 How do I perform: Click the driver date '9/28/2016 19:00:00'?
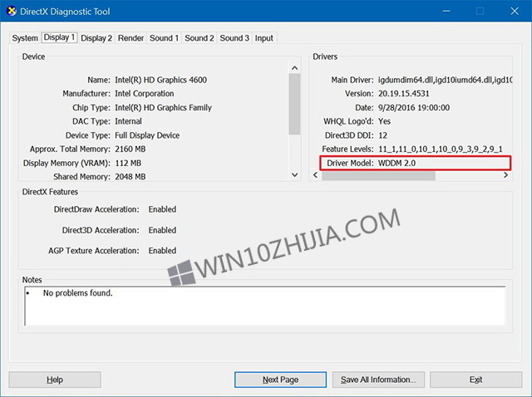pos(414,107)
